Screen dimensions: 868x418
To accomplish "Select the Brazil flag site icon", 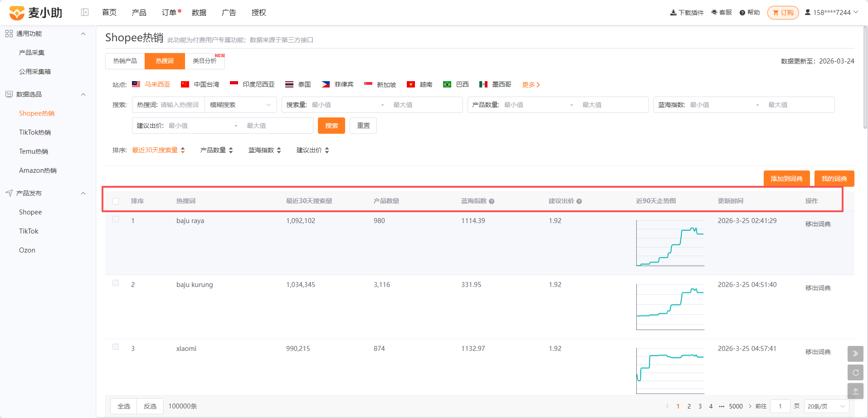I will [x=447, y=84].
